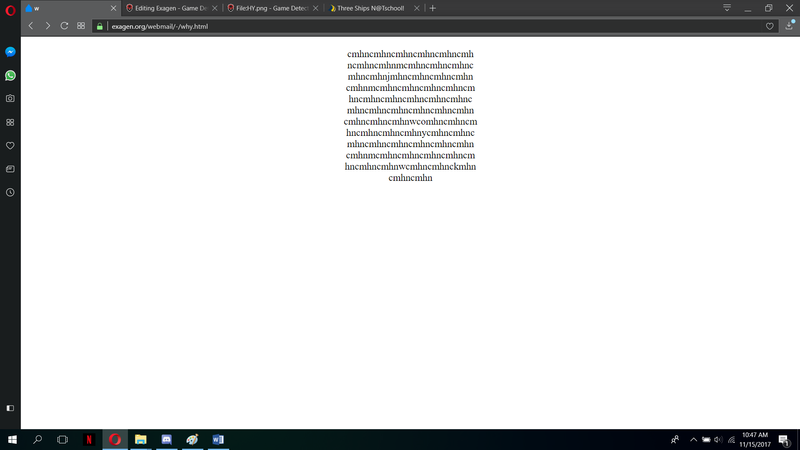Open Facebook Messenger in the sidebar

pos(10,52)
